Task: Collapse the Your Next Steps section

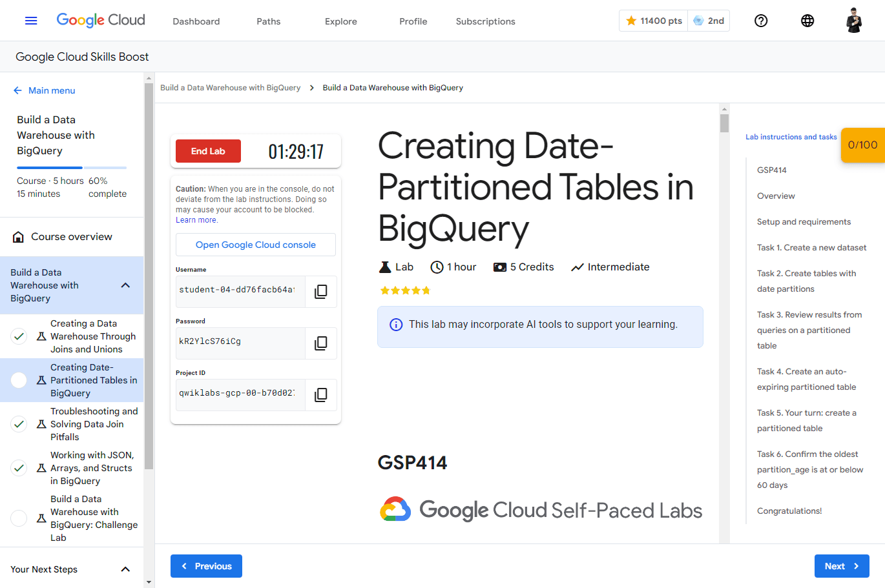Action: [x=125, y=569]
